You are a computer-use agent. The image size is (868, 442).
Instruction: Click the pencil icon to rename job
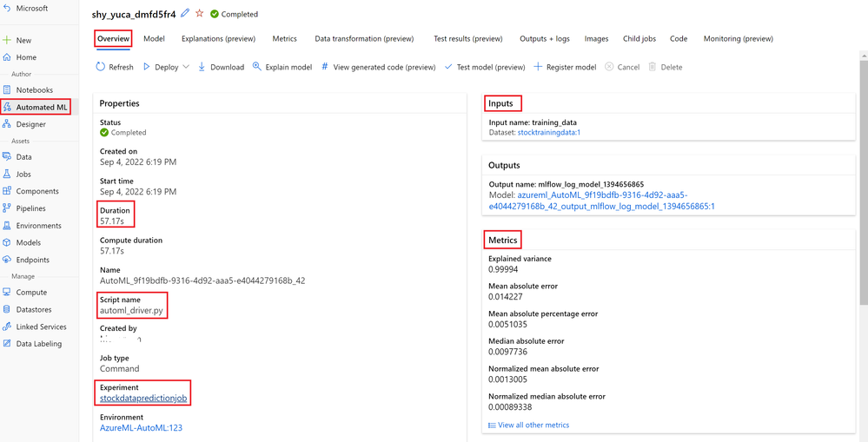click(x=185, y=13)
